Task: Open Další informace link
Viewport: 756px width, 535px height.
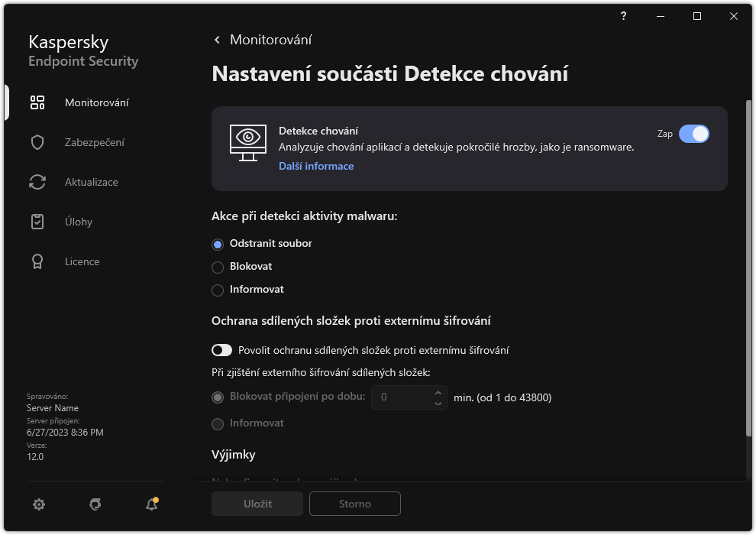Action: (x=315, y=166)
